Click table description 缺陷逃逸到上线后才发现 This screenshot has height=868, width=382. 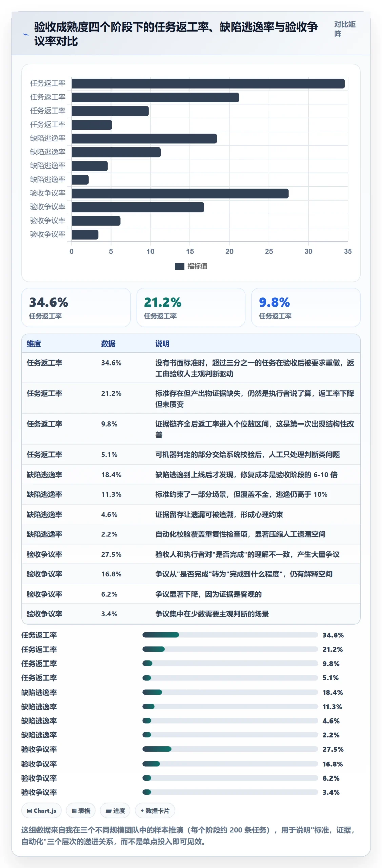pyautogui.click(x=246, y=475)
